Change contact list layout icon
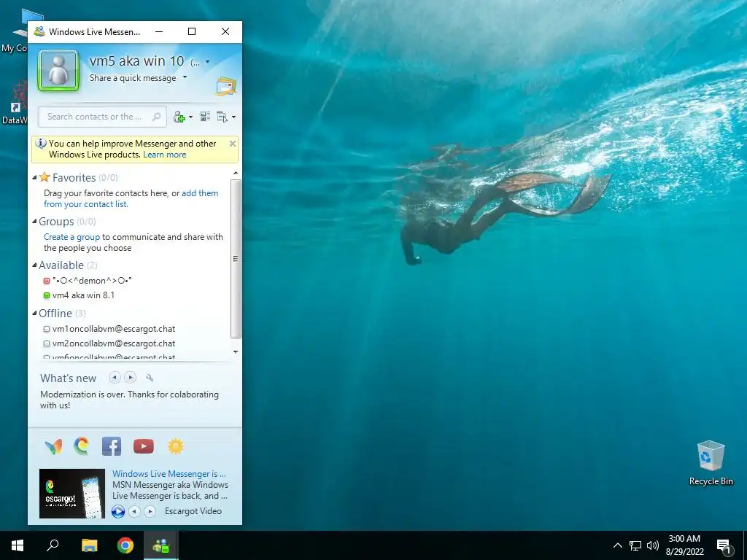This screenshot has width=747, height=560. point(205,117)
